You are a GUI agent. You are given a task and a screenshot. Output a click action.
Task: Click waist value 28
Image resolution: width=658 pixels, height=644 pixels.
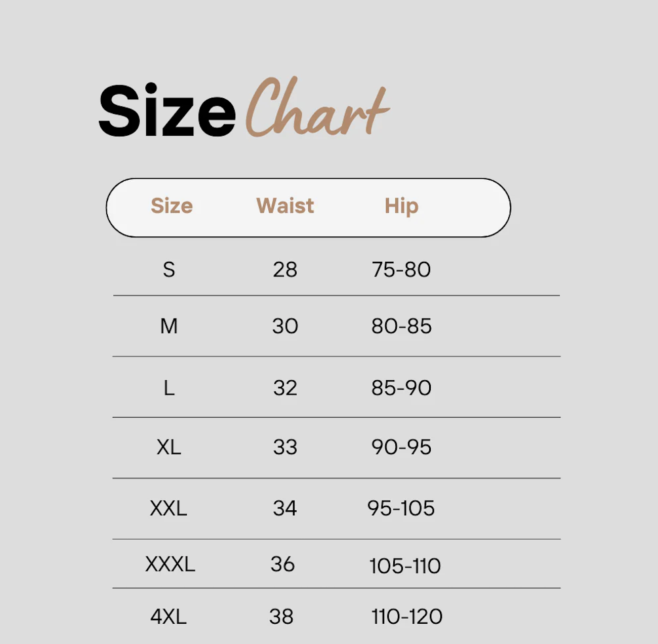(285, 270)
